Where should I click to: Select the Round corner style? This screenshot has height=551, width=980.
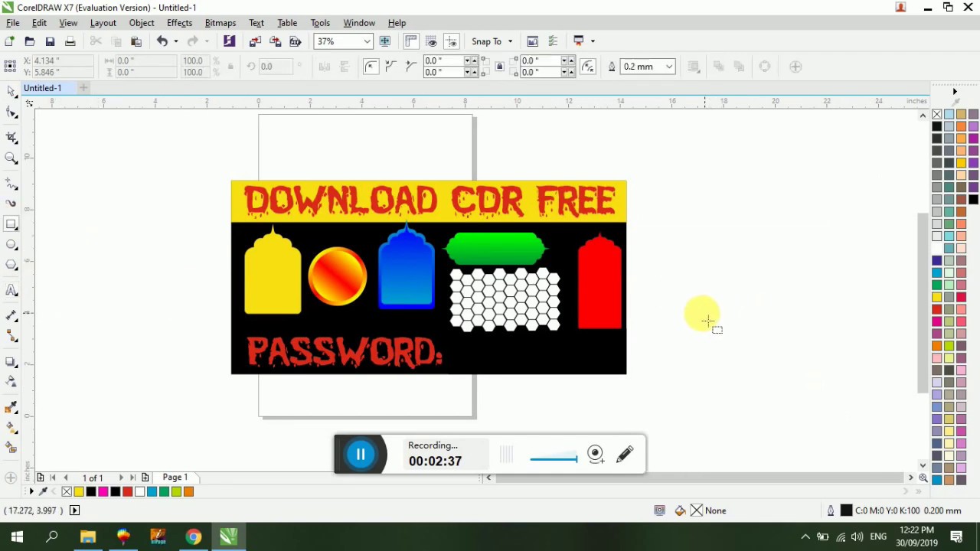[371, 67]
